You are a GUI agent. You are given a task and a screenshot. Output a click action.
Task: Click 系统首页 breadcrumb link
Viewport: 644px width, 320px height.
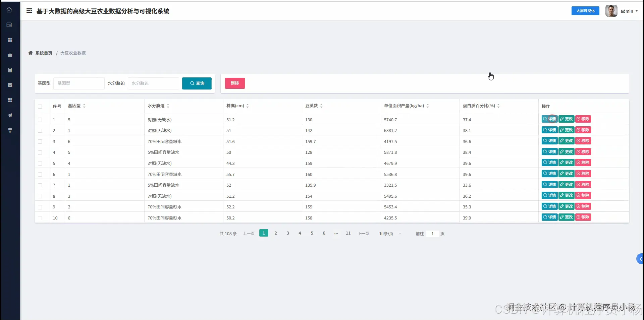[x=44, y=53]
